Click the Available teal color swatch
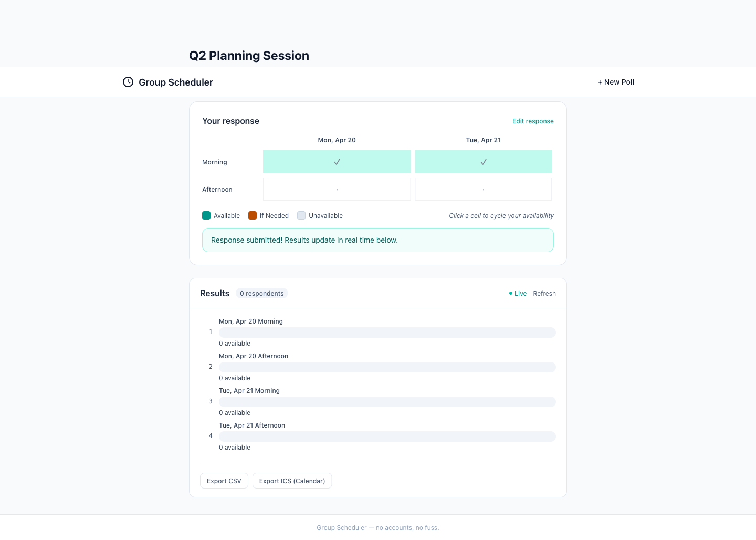 tap(206, 215)
